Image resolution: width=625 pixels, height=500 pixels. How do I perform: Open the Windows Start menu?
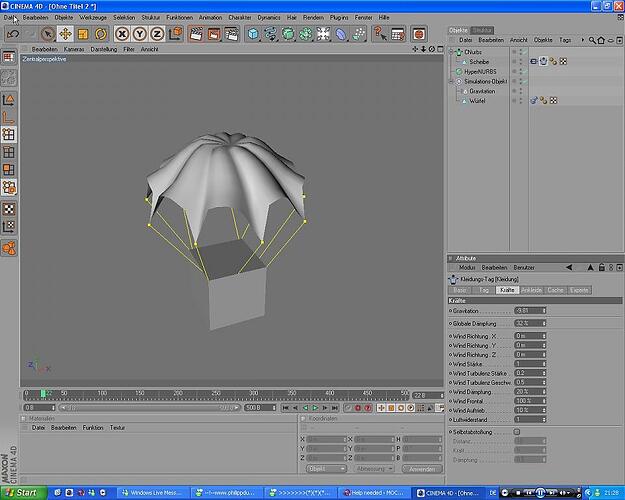24,493
